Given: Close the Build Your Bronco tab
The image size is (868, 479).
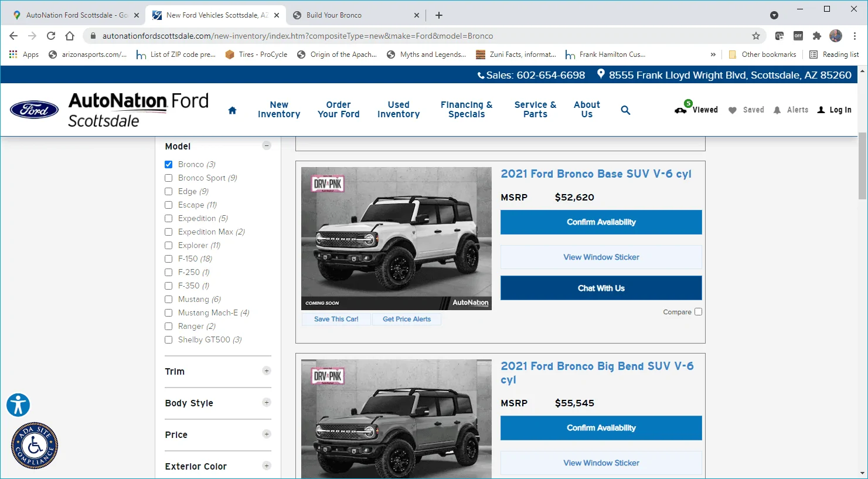Looking at the screenshot, I should point(417,15).
